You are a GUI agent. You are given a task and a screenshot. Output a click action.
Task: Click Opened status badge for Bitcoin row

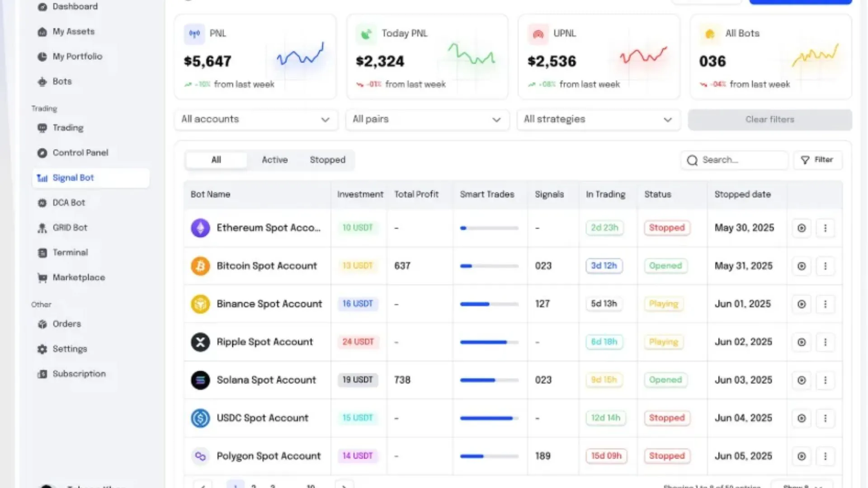click(x=665, y=266)
